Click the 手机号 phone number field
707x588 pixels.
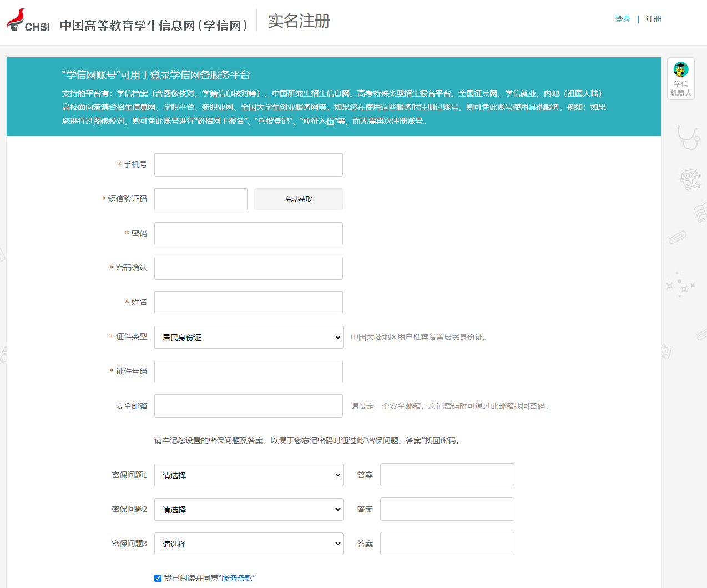coord(248,164)
